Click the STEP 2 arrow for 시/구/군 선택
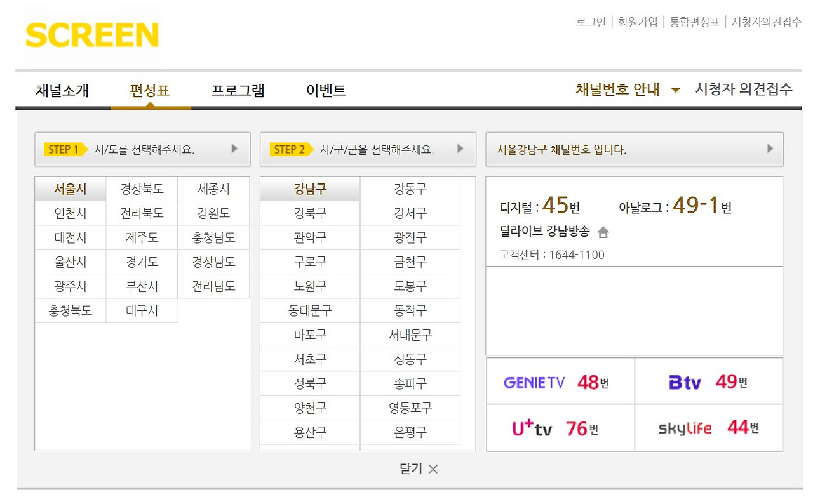813x504 pixels. point(460,149)
